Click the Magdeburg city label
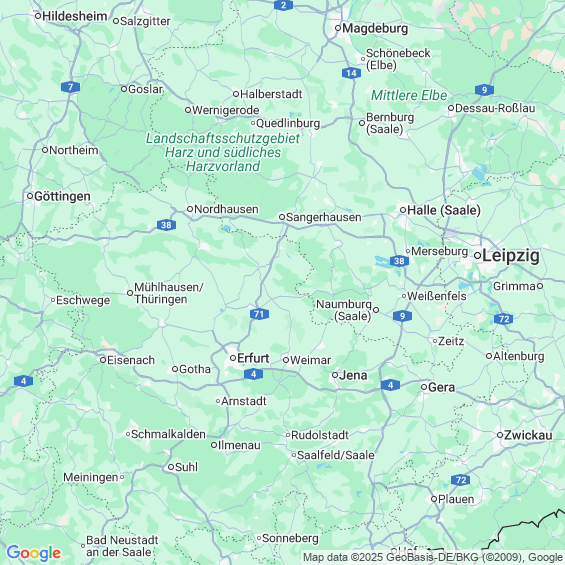 click(375, 28)
